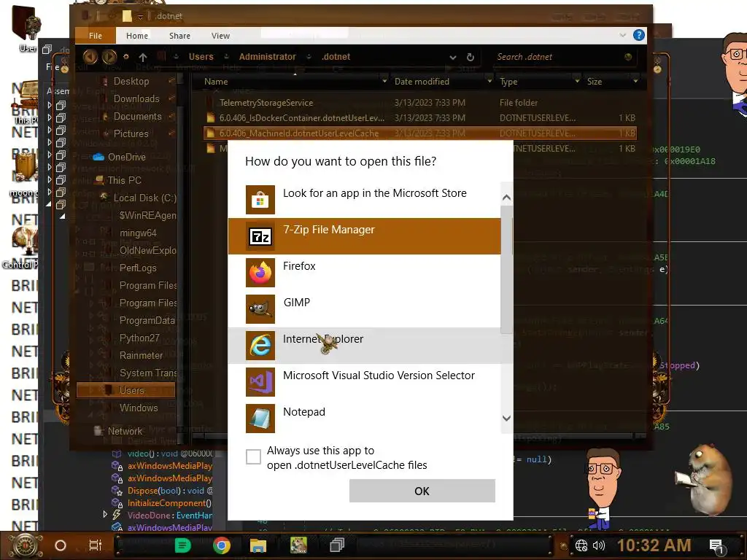Confirm the app choice with OK
The height and width of the screenshot is (560, 747).
pos(422,491)
